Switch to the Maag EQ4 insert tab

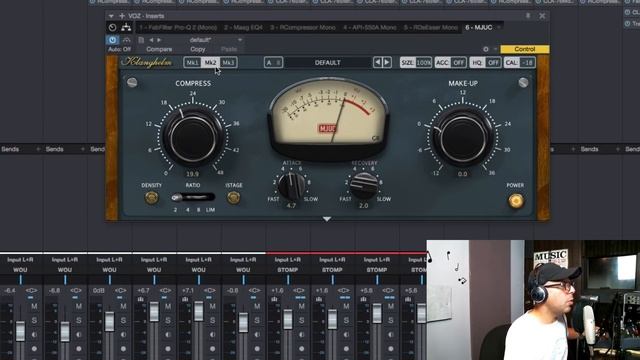243,27
